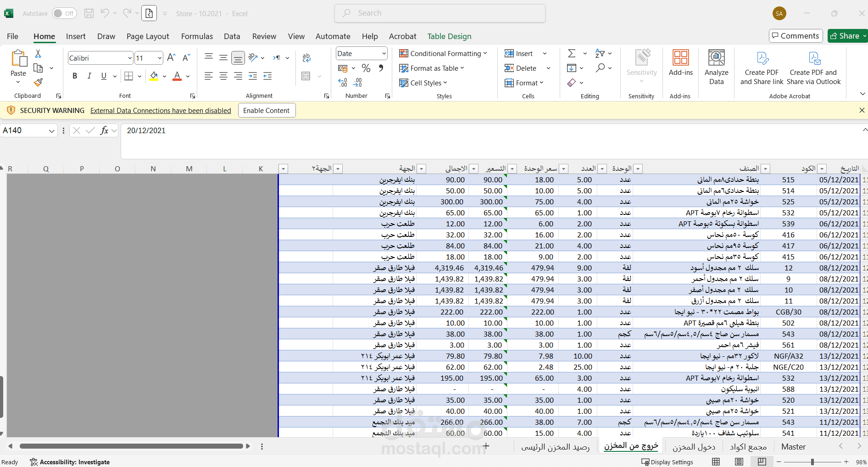This screenshot has height=467, width=868.
Task: Expand Format as Table menu
Action: (432, 68)
